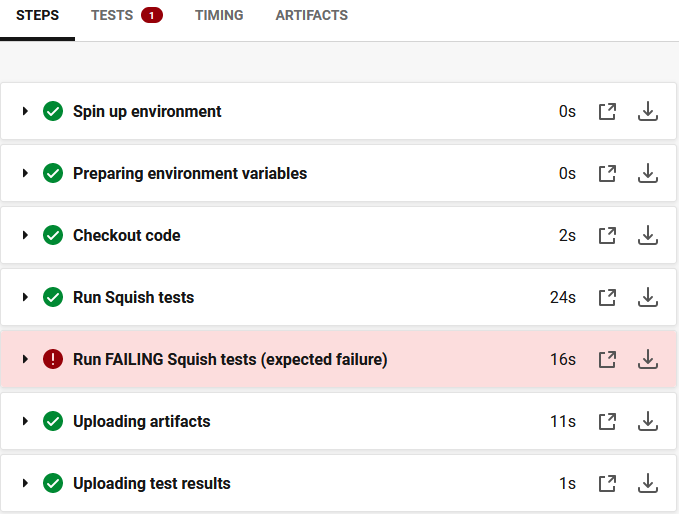Download Preparing environment variables output
The height and width of the screenshot is (514, 679).
click(648, 174)
